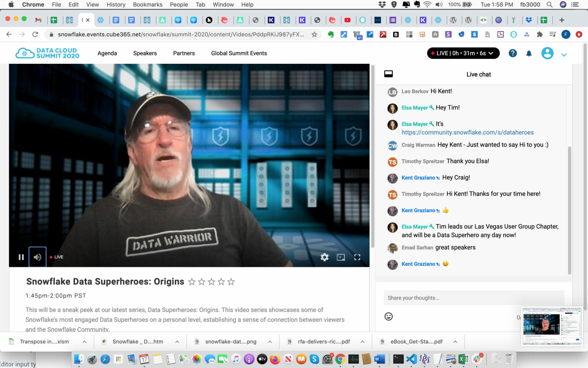Screen dimensions: 588x368
Task: Click the emoji icon in chat input
Action: pos(388,316)
